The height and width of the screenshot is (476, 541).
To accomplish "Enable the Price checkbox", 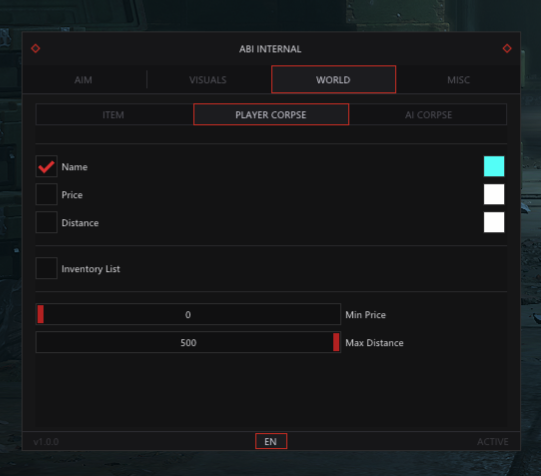I will tap(47, 195).
